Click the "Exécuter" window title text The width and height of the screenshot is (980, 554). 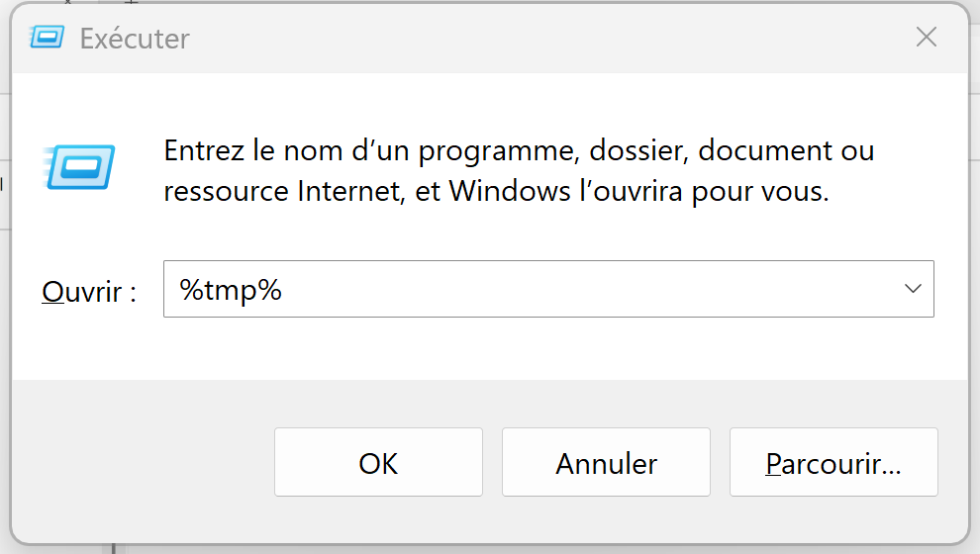pyautogui.click(x=134, y=40)
